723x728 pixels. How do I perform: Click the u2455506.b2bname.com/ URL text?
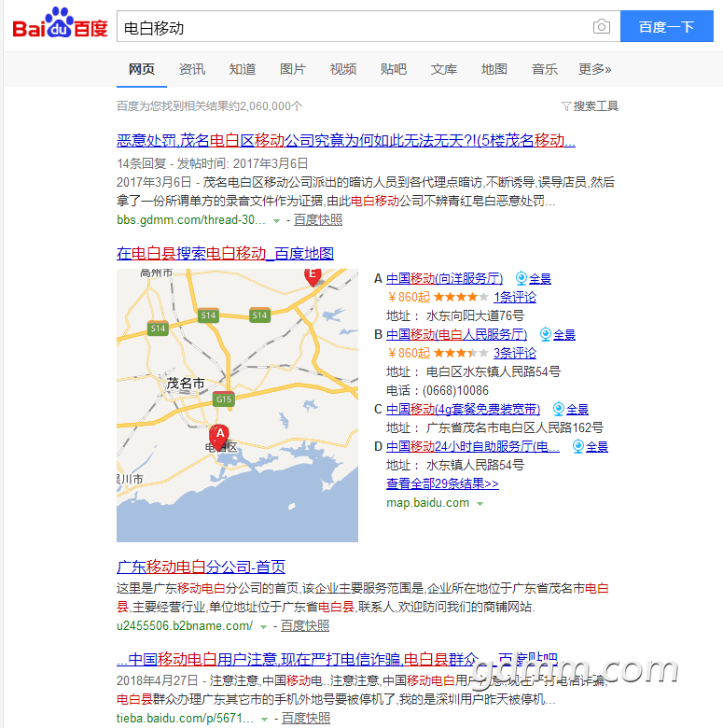[185, 626]
